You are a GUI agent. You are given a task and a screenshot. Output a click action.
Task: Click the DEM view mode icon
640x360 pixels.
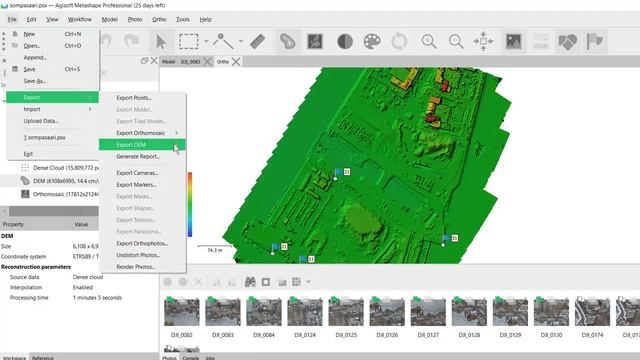[315, 41]
